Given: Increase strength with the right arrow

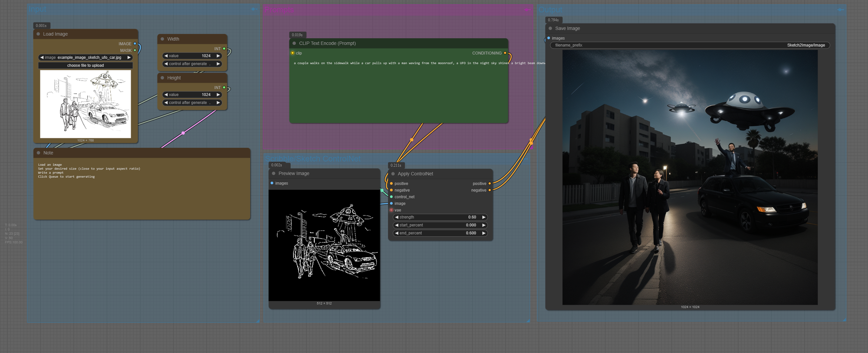Looking at the screenshot, I should (483, 217).
